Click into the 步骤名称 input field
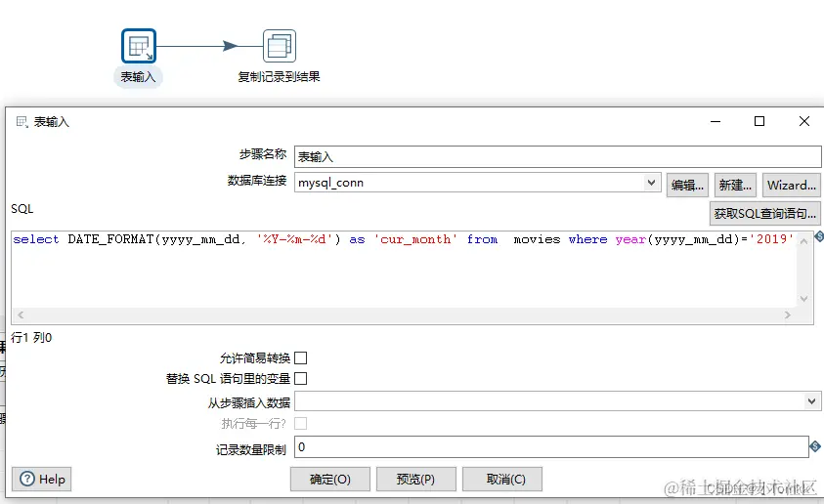 coord(557,156)
